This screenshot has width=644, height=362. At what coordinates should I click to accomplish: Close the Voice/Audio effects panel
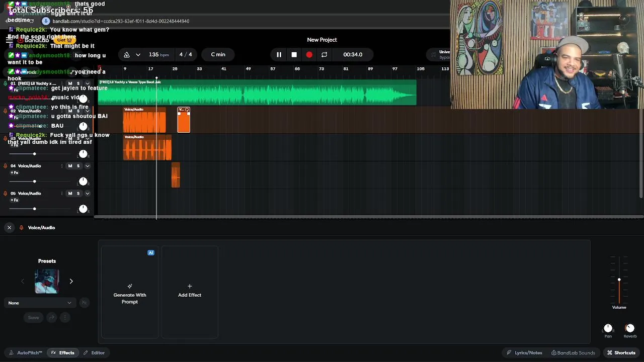point(9,228)
